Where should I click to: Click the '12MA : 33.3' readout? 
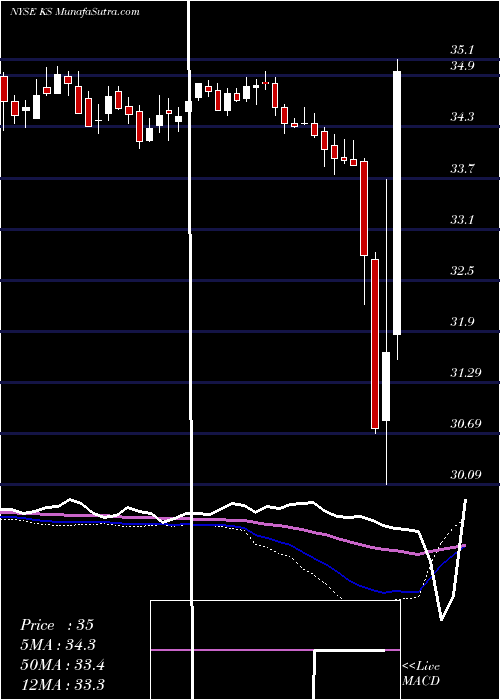pos(62,684)
